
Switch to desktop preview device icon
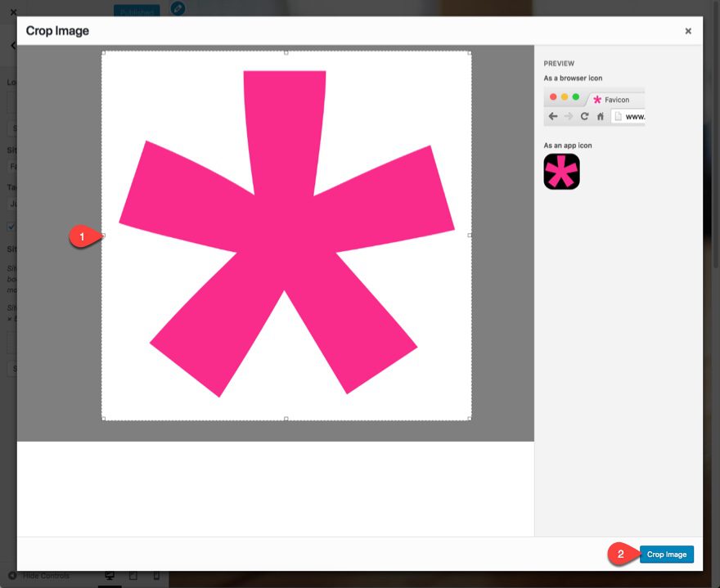[x=110, y=577]
